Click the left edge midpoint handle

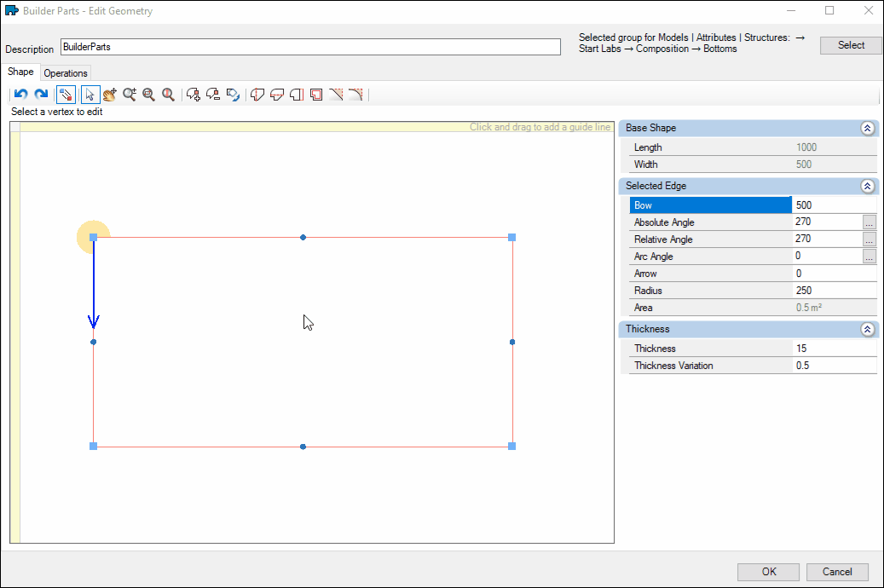[x=94, y=342]
